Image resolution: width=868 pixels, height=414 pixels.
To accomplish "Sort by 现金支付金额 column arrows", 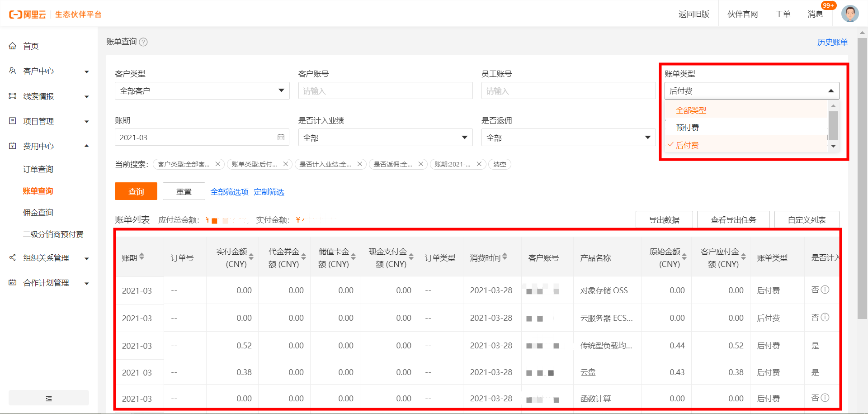I will coord(411,257).
